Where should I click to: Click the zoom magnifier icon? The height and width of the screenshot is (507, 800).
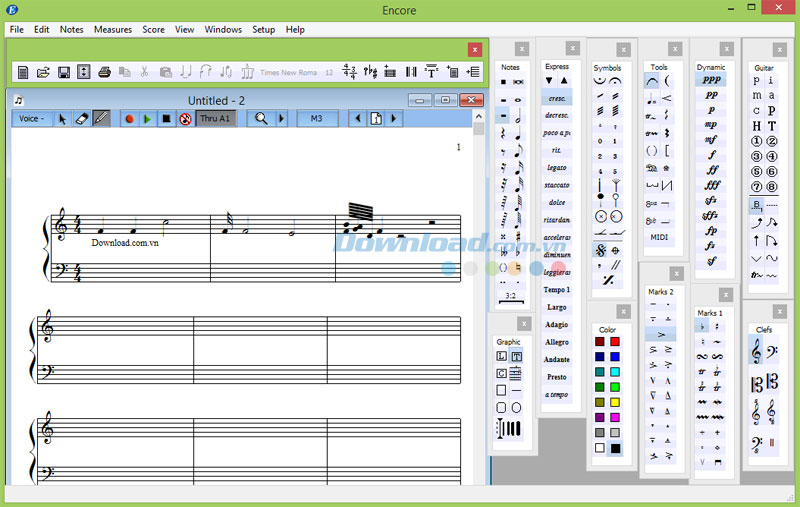260,119
